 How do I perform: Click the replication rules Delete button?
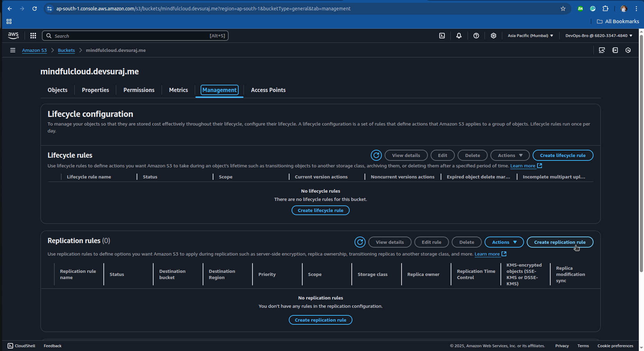tap(467, 242)
